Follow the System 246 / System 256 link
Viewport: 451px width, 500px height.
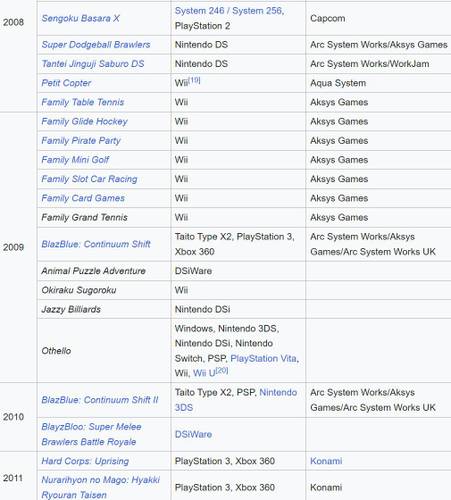(229, 11)
